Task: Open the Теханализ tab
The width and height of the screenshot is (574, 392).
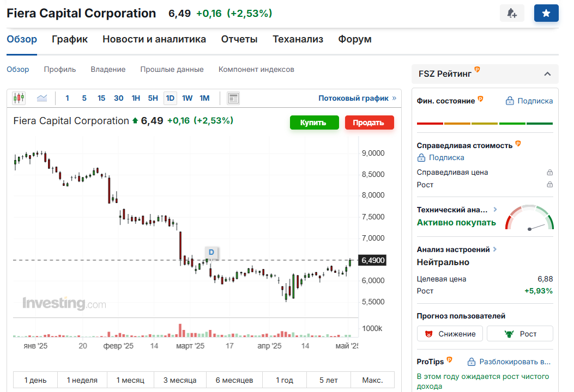Action: point(298,39)
